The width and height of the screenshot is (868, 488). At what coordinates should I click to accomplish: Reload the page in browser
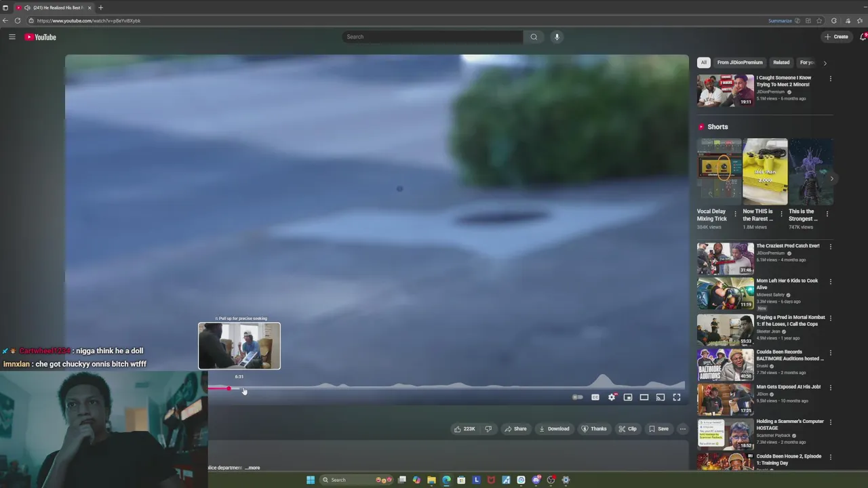(x=18, y=20)
